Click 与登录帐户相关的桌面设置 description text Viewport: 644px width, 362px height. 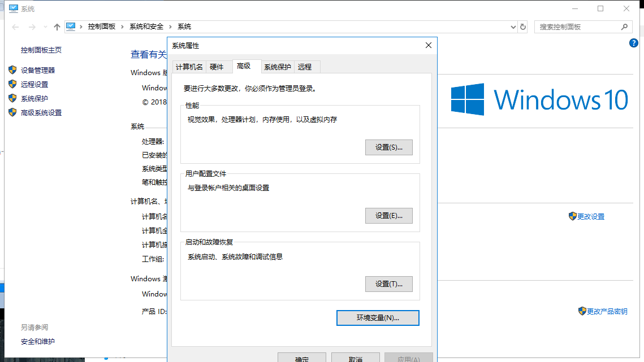(x=228, y=188)
